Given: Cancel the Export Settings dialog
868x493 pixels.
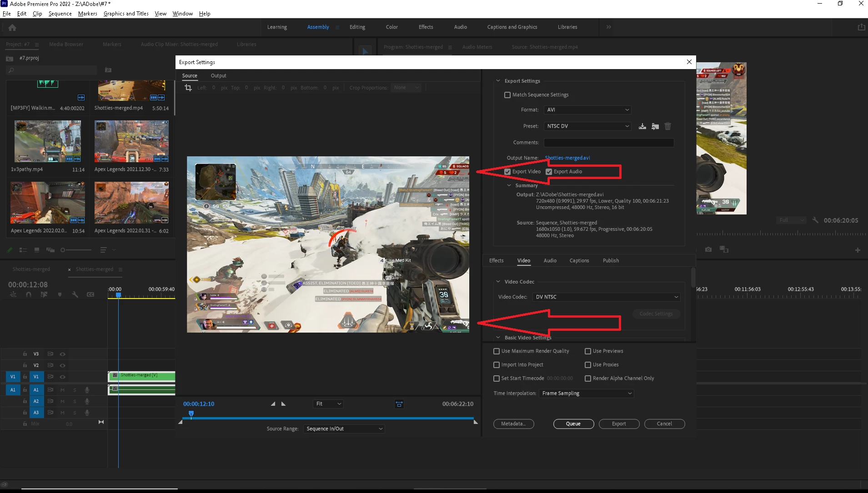Looking at the screenshot, I should coord(664,424).
